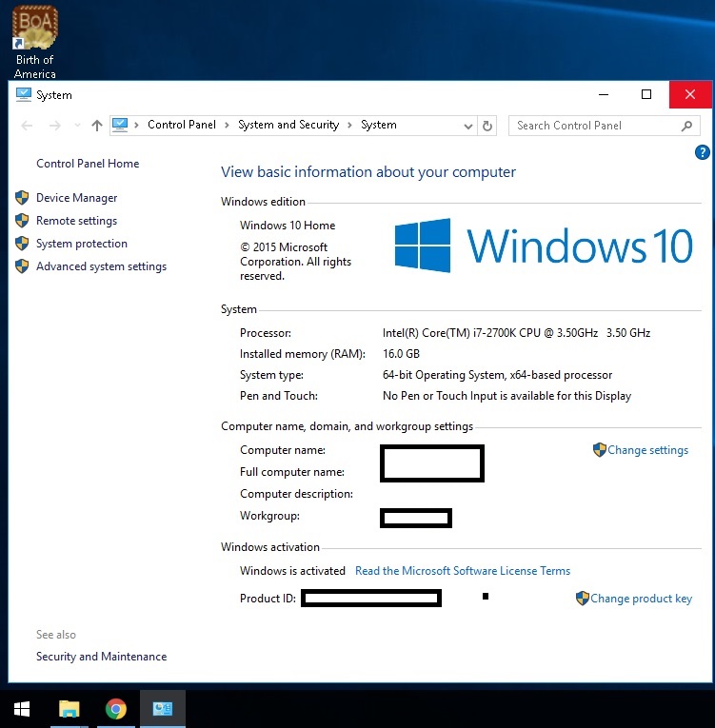Click Change product key link
This screenshot has width=715, height=728.
click(641, 599)
